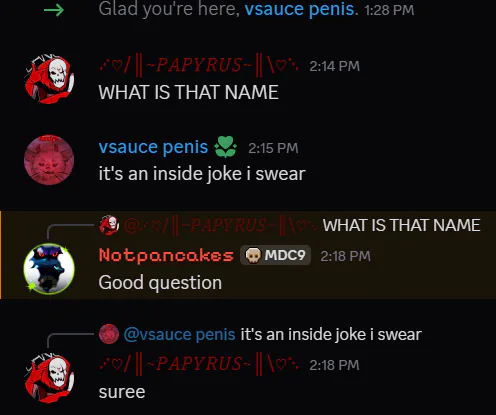Click the Good question message text
This screenshot has width=496, height=415.
(160, 283)
